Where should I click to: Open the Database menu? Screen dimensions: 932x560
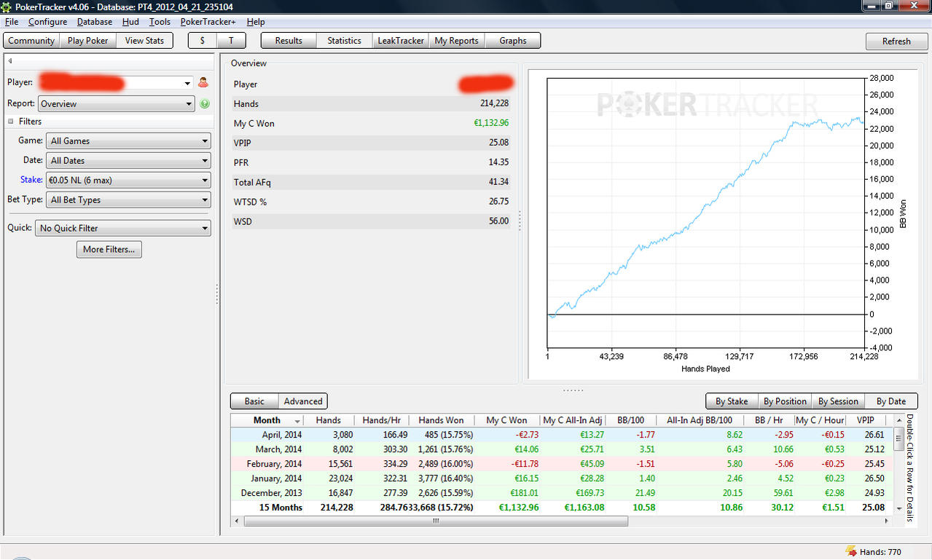click(95, 22)
